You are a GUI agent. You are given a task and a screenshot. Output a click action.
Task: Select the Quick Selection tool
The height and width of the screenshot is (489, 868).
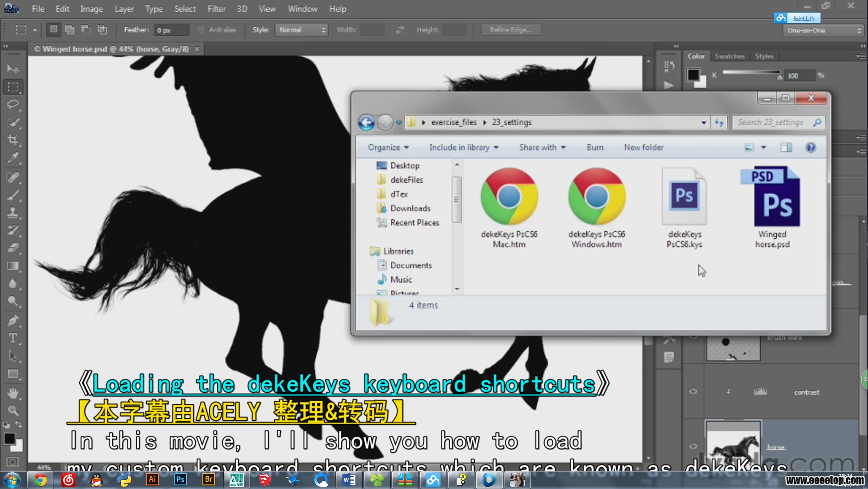(13, 123)
